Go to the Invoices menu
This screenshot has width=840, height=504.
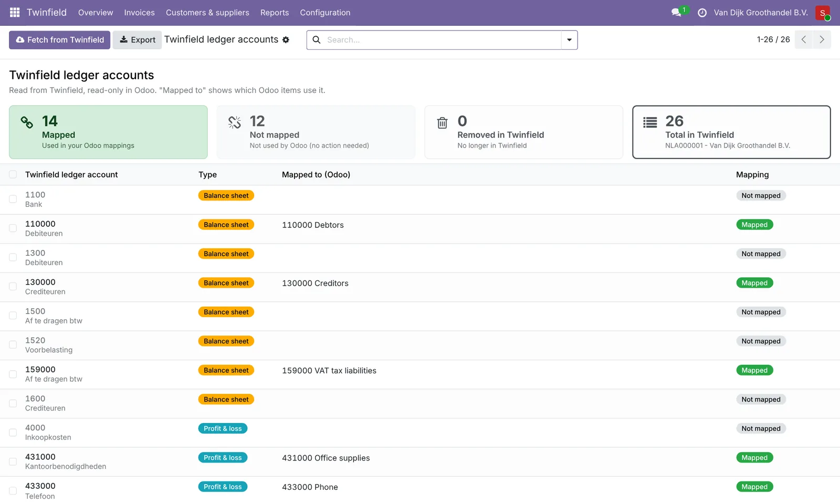(x=139, y=13)
